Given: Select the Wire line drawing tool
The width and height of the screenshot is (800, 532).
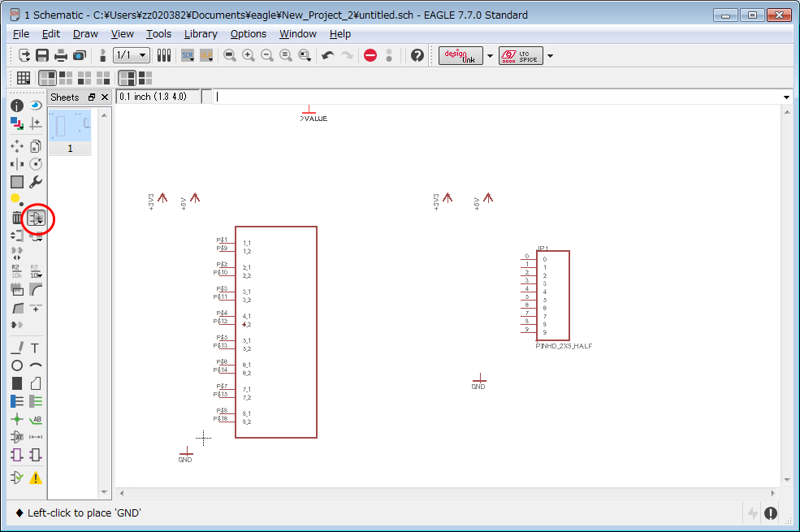Looking at the screenshot, I should point(17,348).
